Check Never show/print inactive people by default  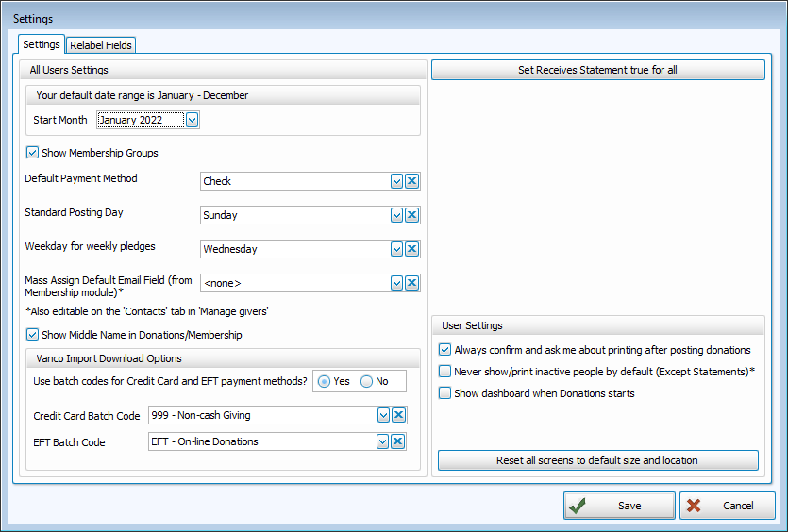(445, 372)
